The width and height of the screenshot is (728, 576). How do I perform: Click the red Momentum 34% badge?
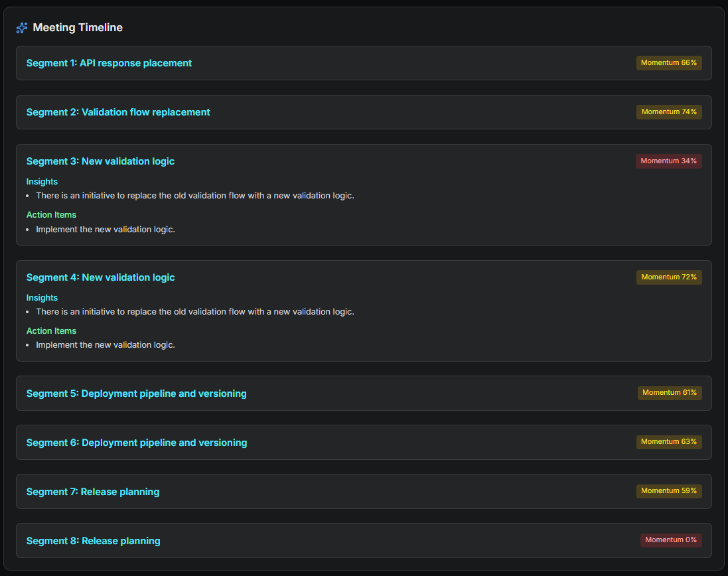[668, 161]
